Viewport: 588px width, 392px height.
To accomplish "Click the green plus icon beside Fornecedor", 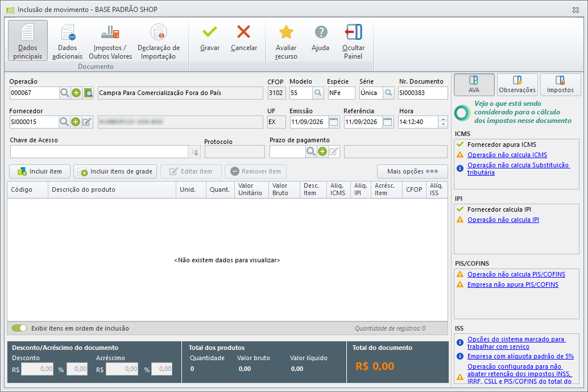I will pos(76,122).
